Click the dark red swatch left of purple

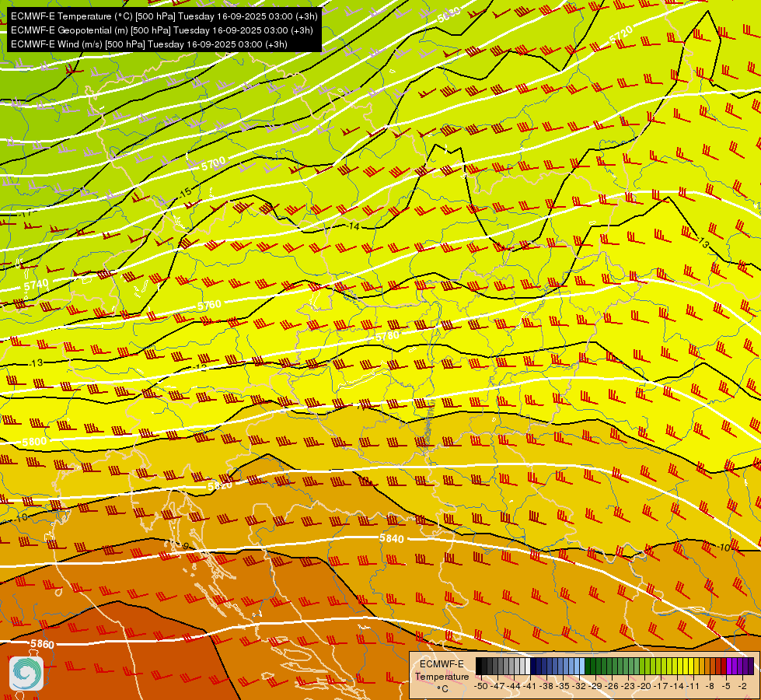pyautogui.click(x=724, y=666)
